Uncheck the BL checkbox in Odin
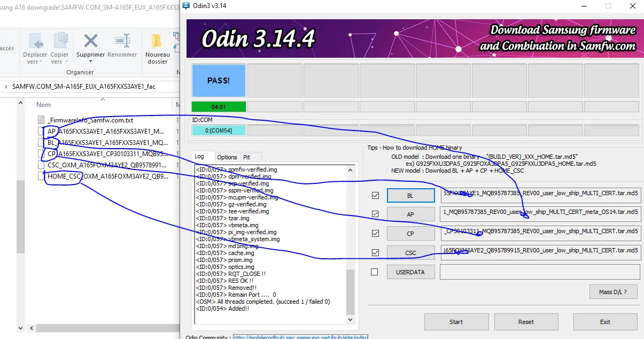 375,196
